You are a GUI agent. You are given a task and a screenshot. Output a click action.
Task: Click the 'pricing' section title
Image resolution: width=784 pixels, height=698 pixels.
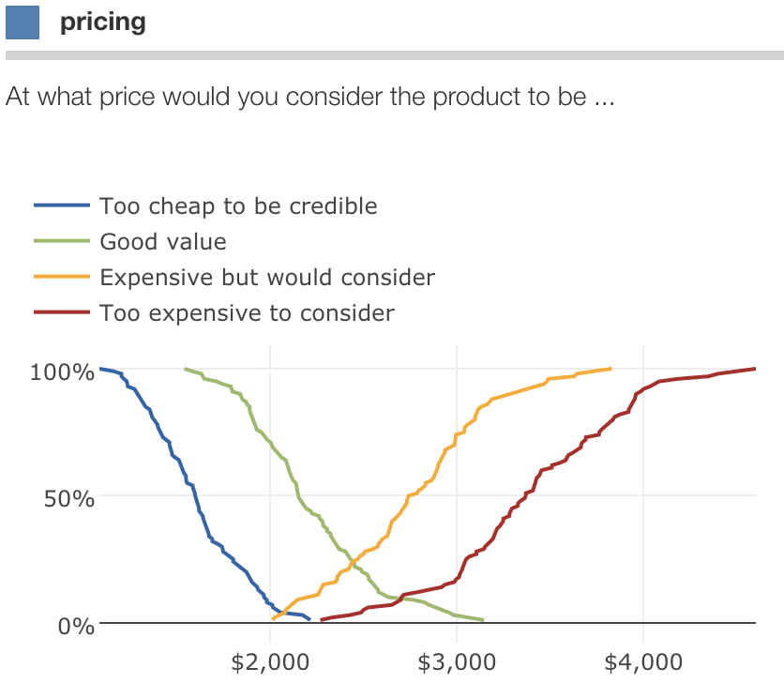point(103,22)
